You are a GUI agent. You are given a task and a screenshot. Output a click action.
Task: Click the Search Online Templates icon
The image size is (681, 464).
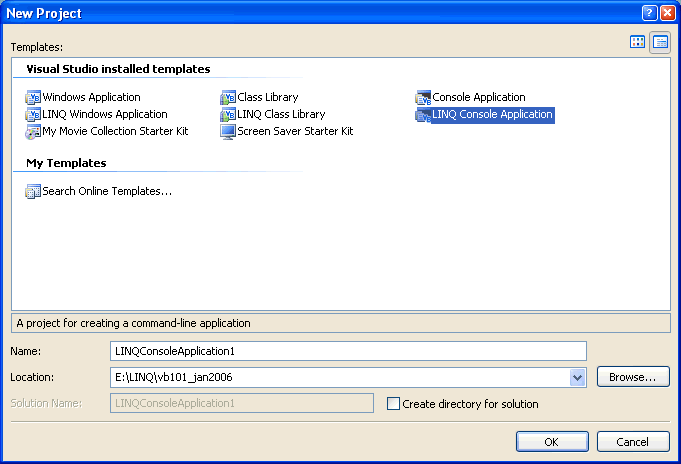(33, 192)
